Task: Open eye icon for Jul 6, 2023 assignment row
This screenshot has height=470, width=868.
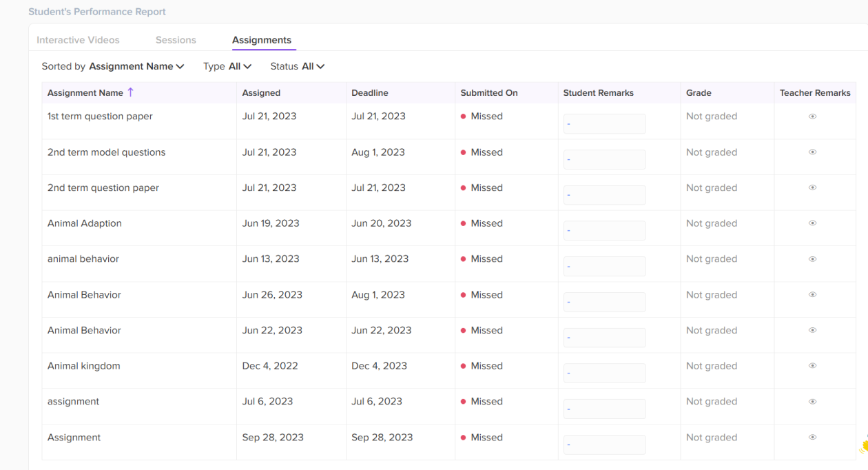Action: (812, 402)
